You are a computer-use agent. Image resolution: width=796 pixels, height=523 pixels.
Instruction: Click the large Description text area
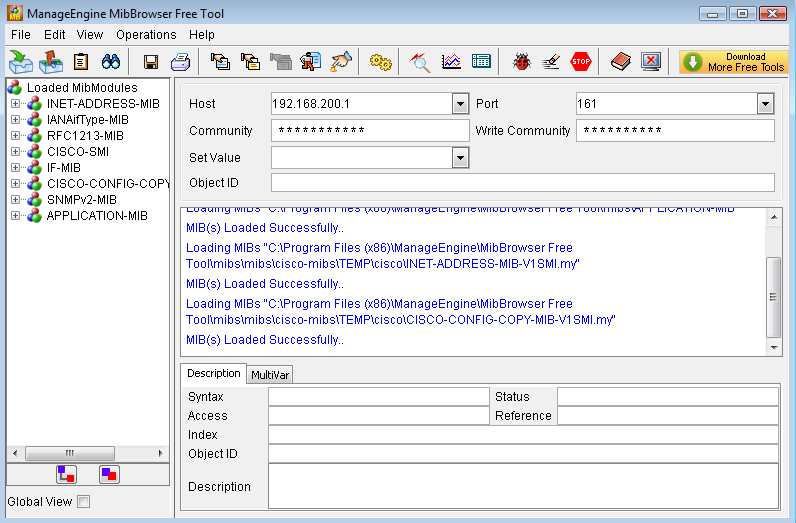click(x=523, y=486)
